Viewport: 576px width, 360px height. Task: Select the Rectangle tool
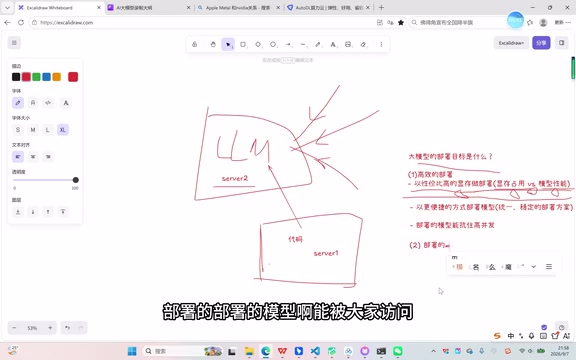point(243,44)
